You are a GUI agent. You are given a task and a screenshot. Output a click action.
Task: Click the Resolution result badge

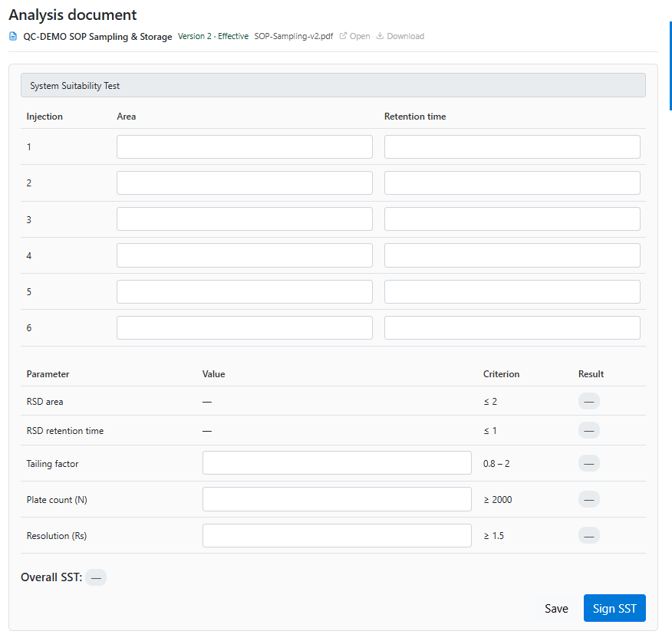[589, 536]
